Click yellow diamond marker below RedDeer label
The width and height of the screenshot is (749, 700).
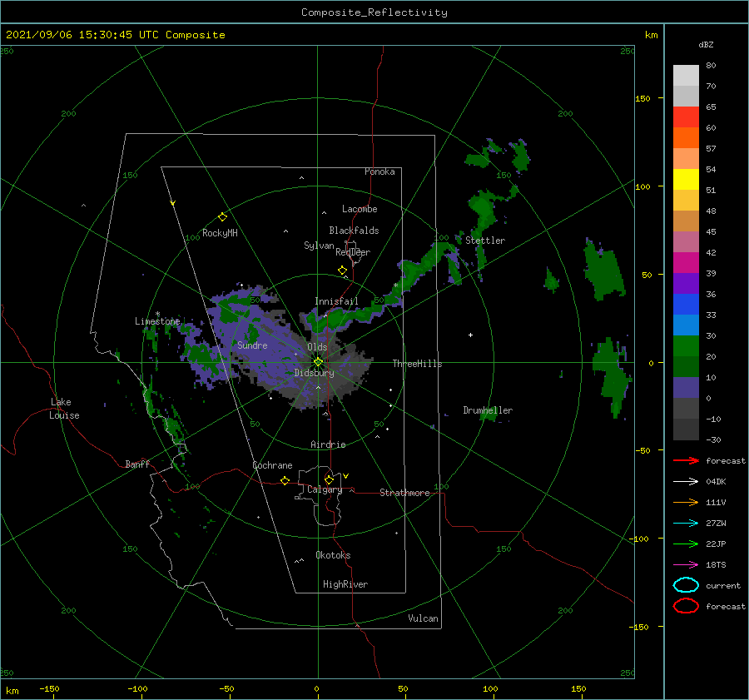click(343, 271)
